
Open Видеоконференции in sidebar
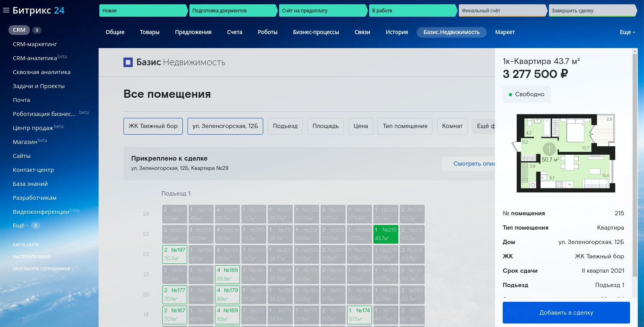41,212
